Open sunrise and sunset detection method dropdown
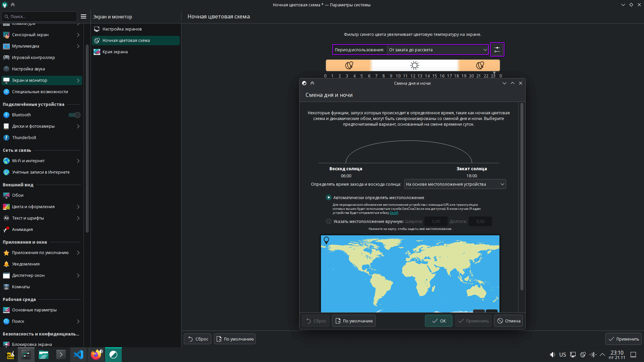 click(x=455, y=184)
